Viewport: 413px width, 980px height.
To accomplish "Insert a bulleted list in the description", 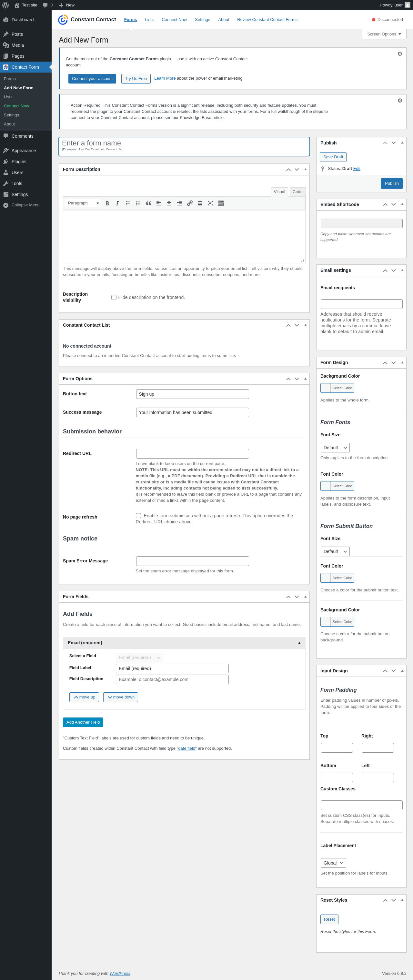I will coord(128,203).
